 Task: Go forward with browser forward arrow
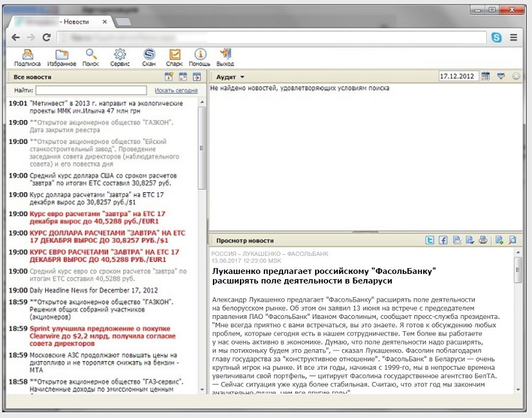click(x=31, y=37)
